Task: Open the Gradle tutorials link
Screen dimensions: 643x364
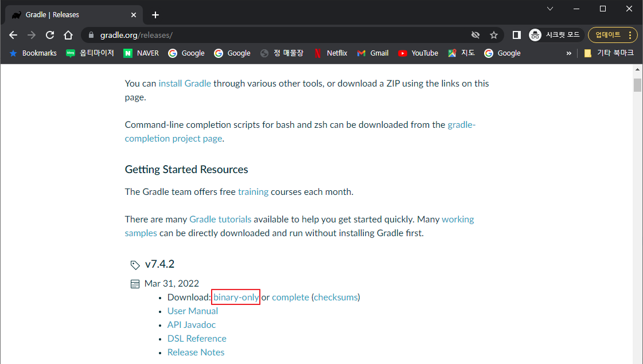Action: pyautogui.click(x=220, y=220)
